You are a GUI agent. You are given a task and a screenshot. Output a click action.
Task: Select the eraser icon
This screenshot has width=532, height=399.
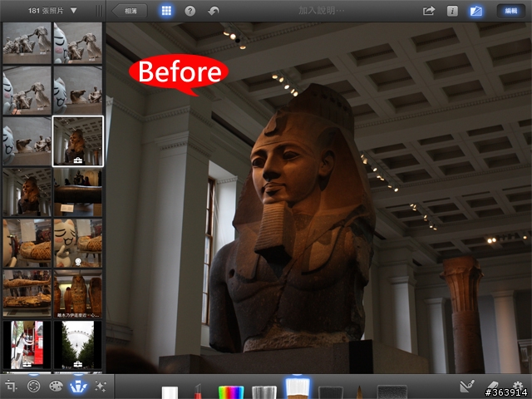point(492,387)
